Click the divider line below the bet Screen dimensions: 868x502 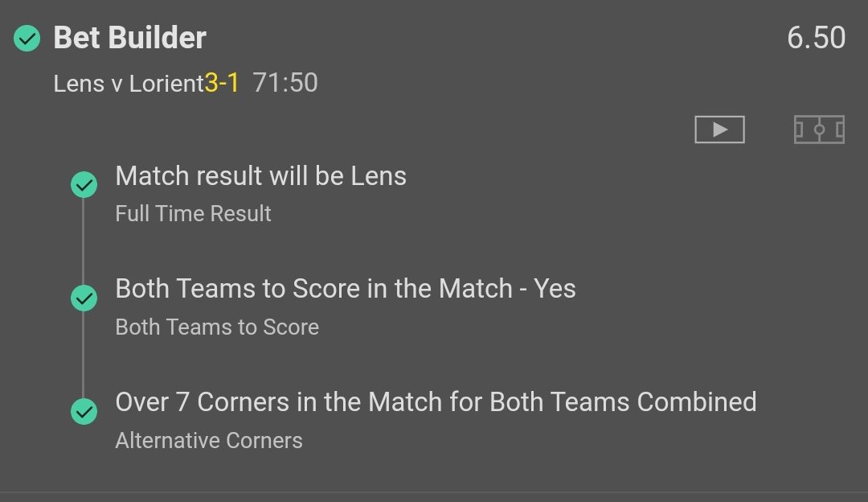pyautogui.click(x=434, y=492)
